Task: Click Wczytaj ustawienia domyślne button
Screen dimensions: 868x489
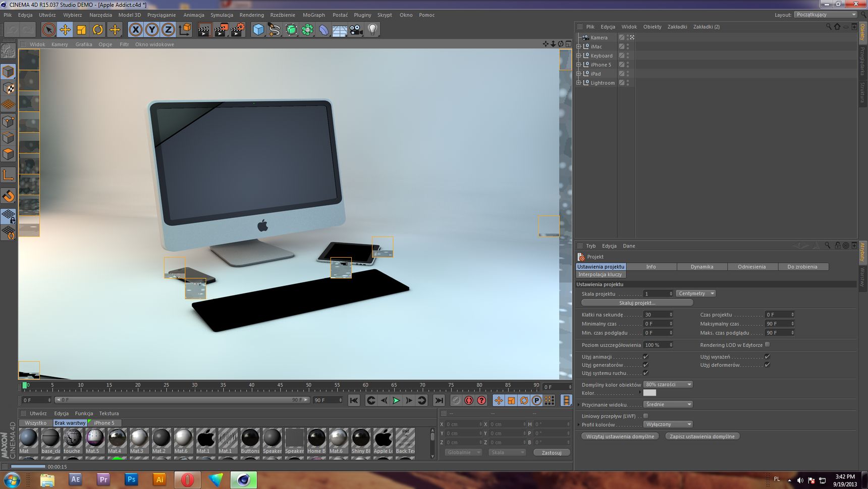Action: [x=620, y=436]
